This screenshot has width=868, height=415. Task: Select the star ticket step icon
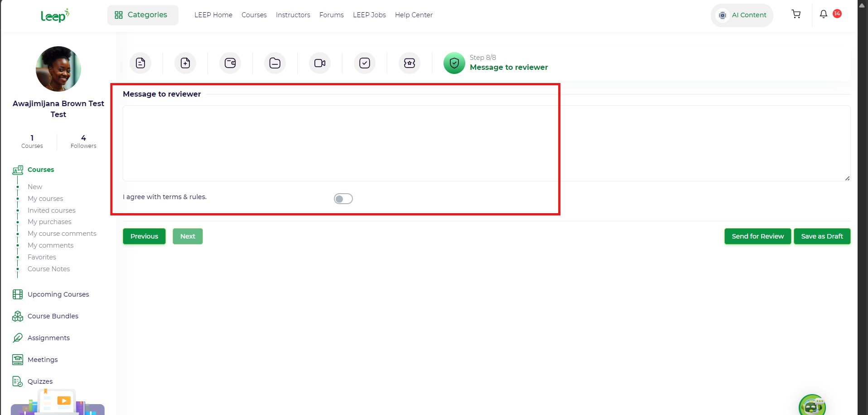point(410,63)
